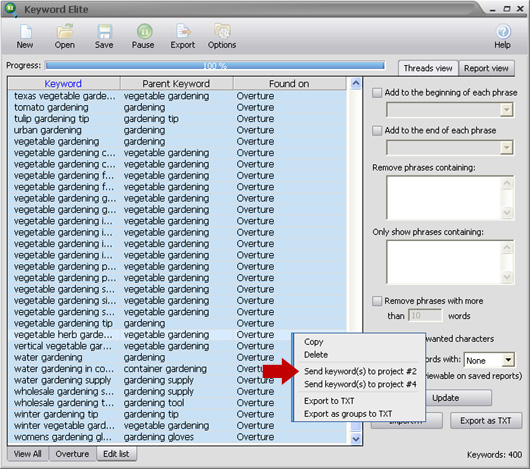Sort by the Parent Keyword column header
Image resolution: width=530 pixels, height=469 pixels.
click(x=176, y=83)
